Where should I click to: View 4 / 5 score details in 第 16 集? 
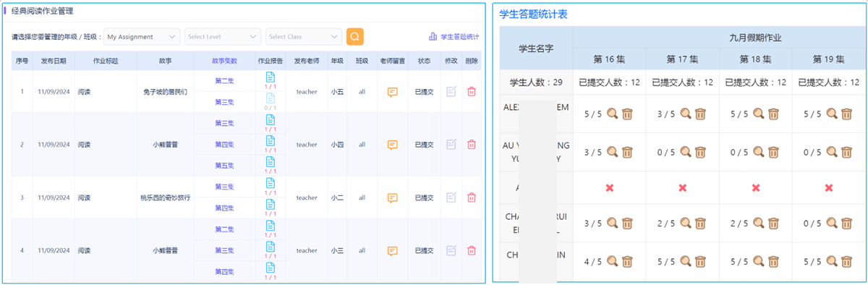(x=612, y=261)
